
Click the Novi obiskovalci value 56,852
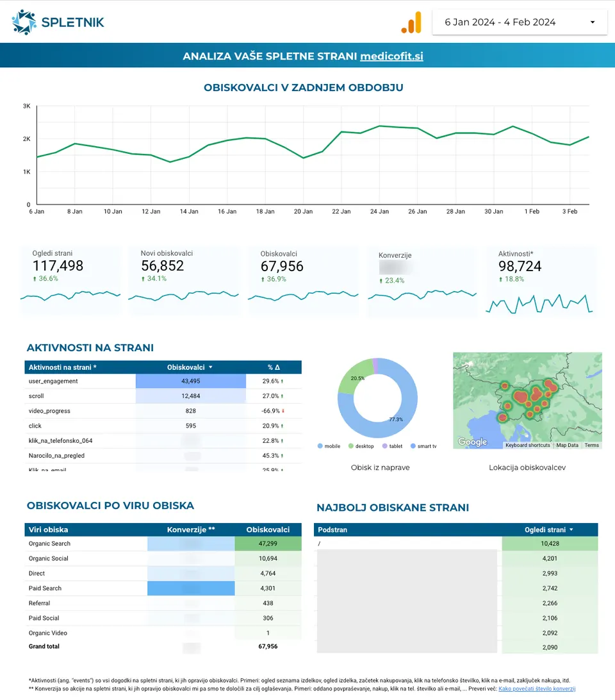[x=163, y=266]
